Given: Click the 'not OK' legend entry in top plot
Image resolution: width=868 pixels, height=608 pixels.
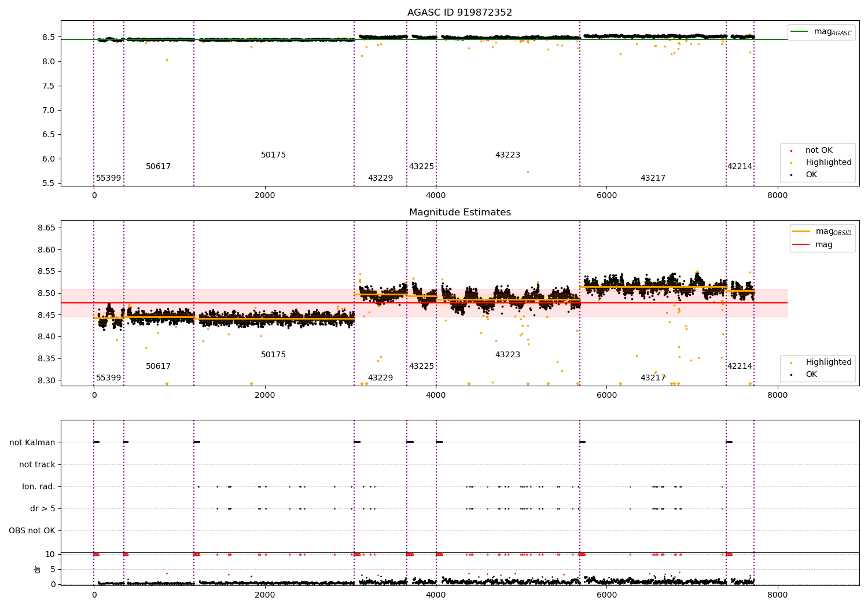Looking at the screenshot, I should [x=818, y=151].
